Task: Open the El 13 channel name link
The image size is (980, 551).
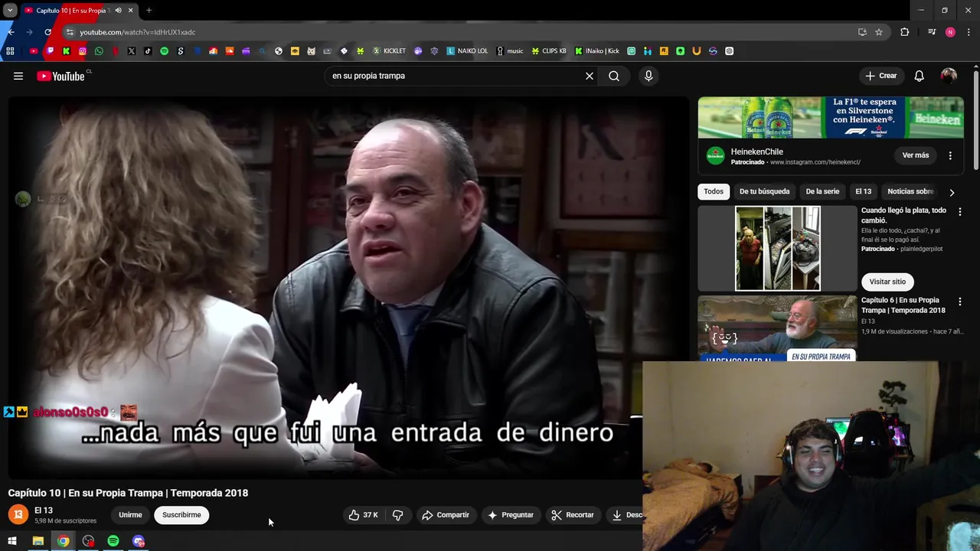Action: tap(44, 510)
